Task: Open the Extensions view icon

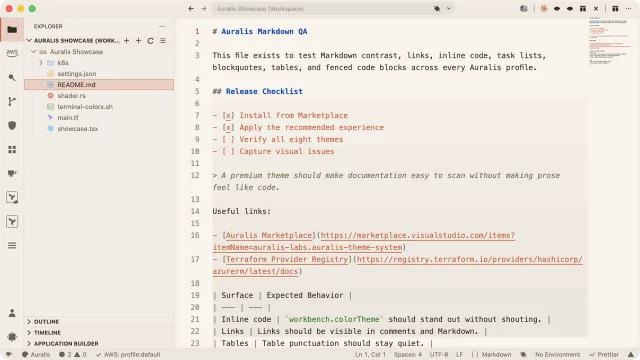Action: pos(12,149)
